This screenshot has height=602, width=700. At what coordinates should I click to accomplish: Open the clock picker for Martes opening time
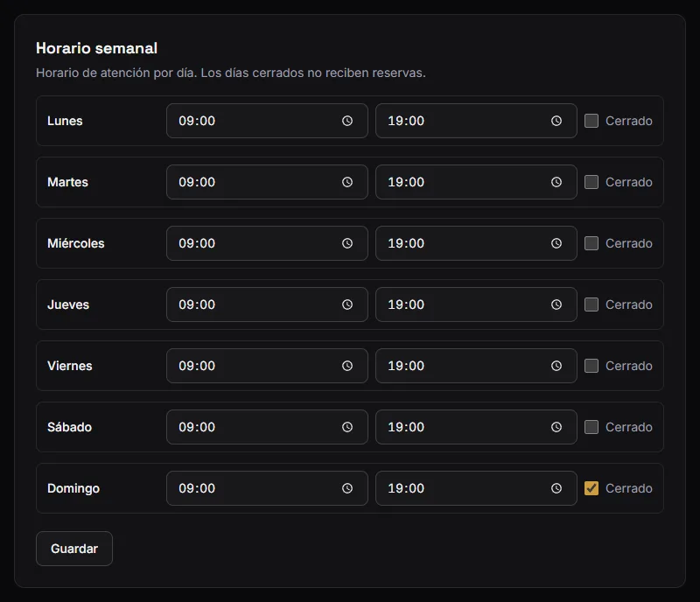pos(347,182)
